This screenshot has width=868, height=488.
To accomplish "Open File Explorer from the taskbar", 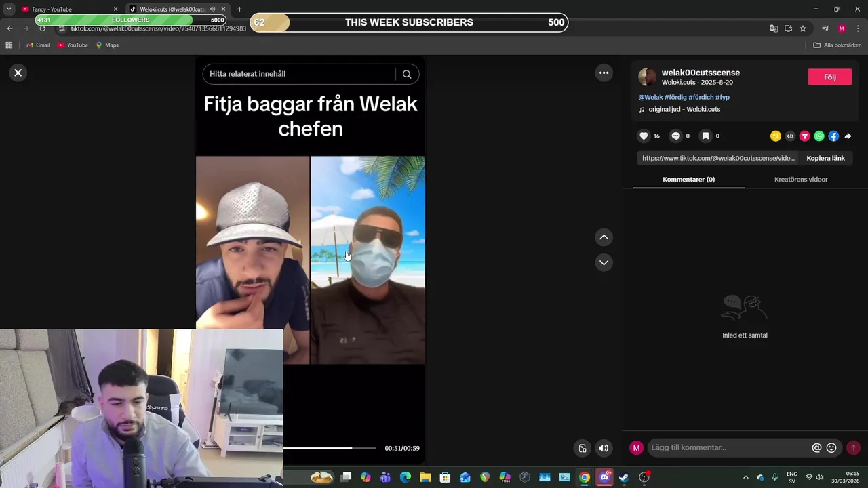I will pyautogui.click(x=425, y=477).
